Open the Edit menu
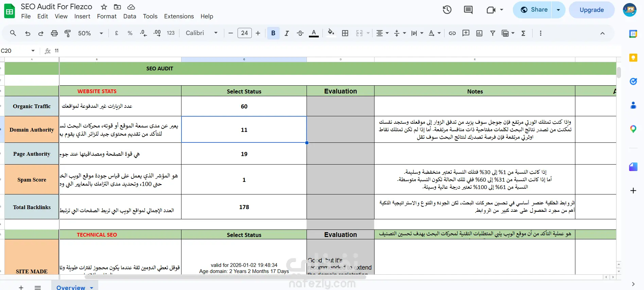Image resolution: width=644 pixels, height=290 pixels. coord(42,16)
